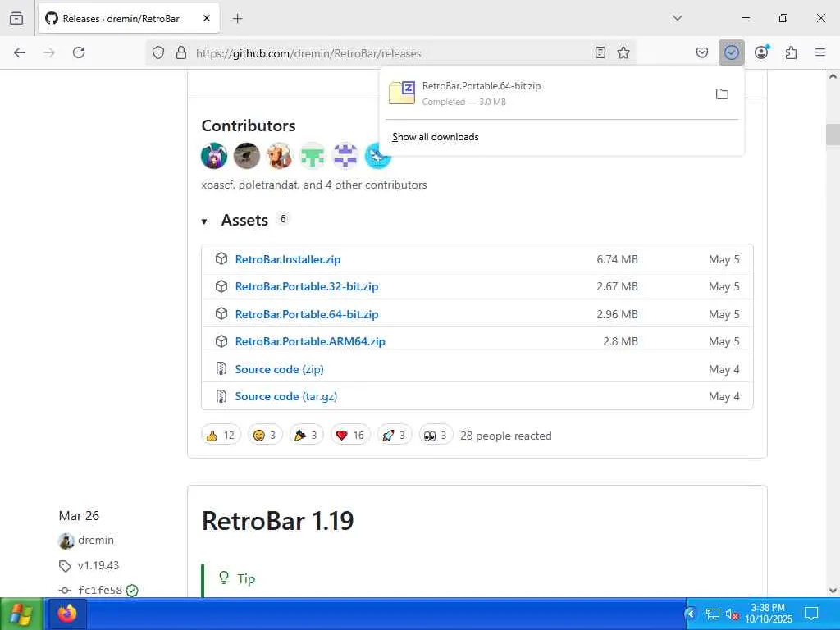Open the network tray icon

pos(713,614)
